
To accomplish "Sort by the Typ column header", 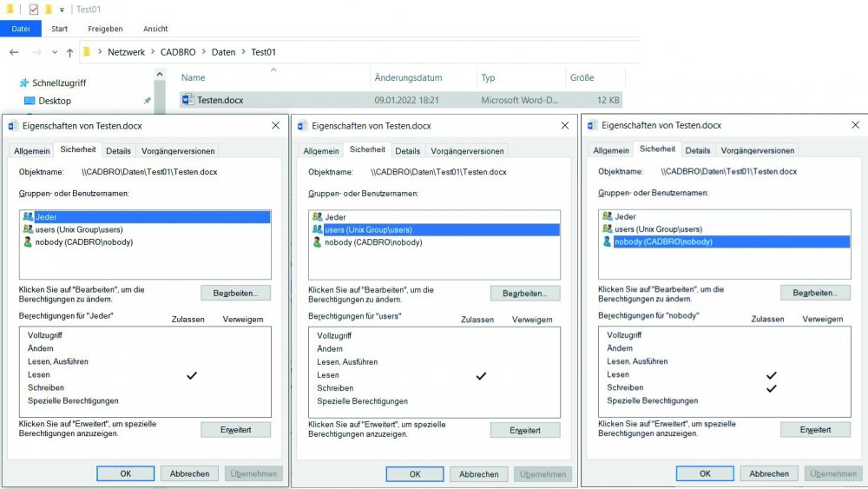I will click(488, 77).
